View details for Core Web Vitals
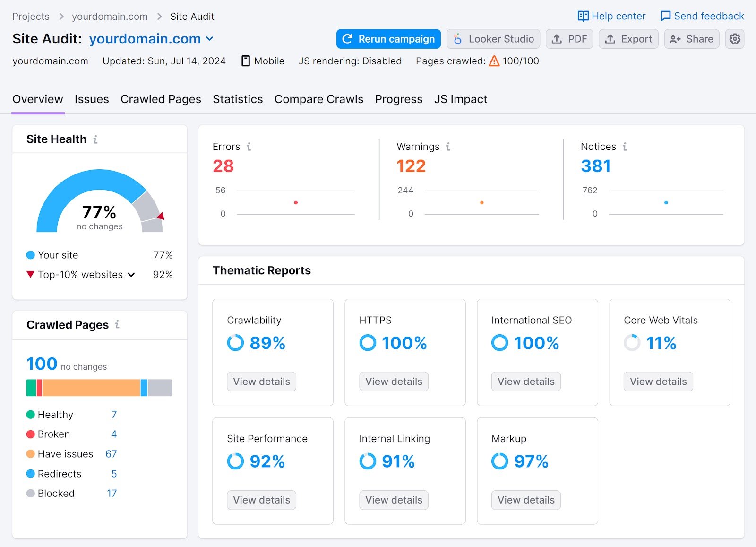756x547 pixels. (x=658, y=382)
